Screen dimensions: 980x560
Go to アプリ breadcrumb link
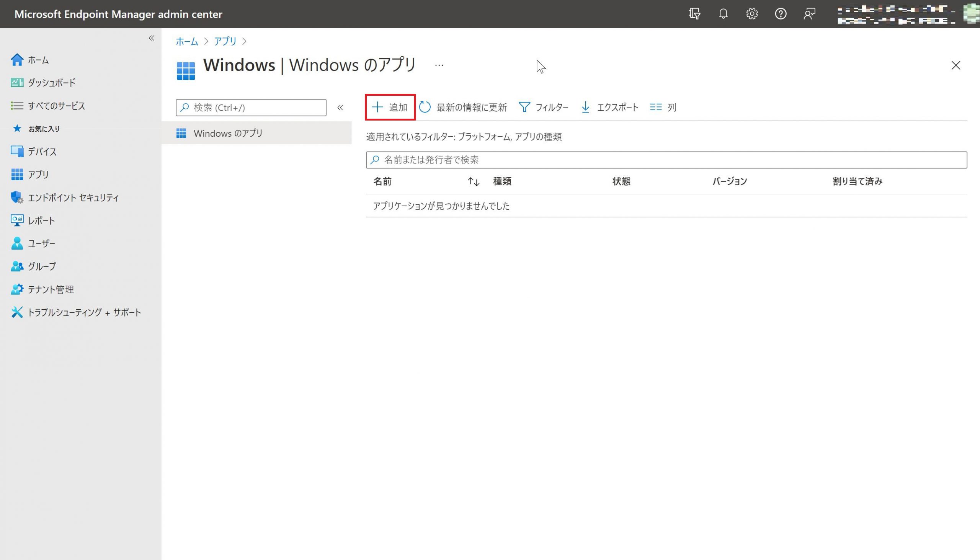click(225, 41)
